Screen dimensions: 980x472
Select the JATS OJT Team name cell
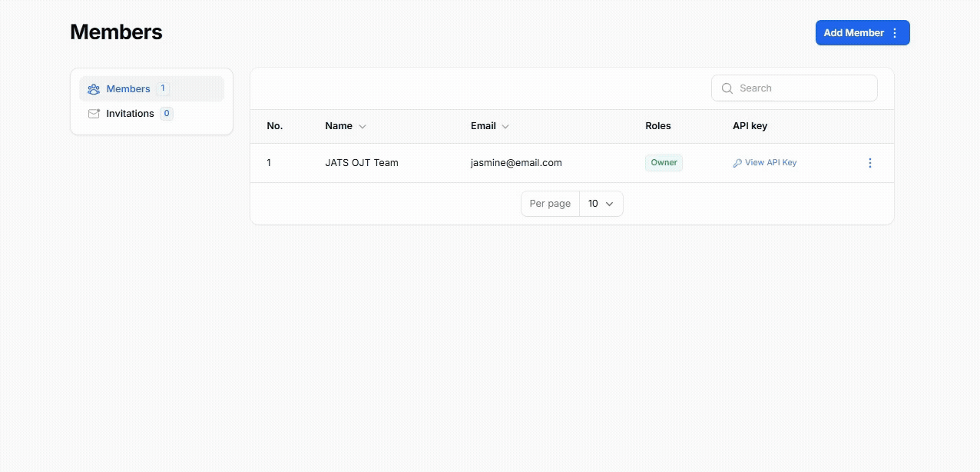click(362, 163)
